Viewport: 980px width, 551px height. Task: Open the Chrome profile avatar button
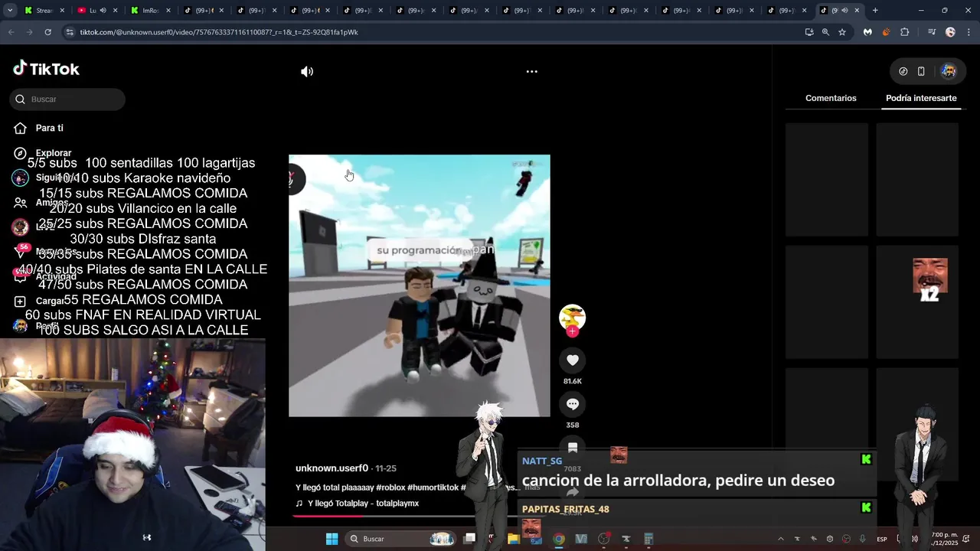[950, 32]
